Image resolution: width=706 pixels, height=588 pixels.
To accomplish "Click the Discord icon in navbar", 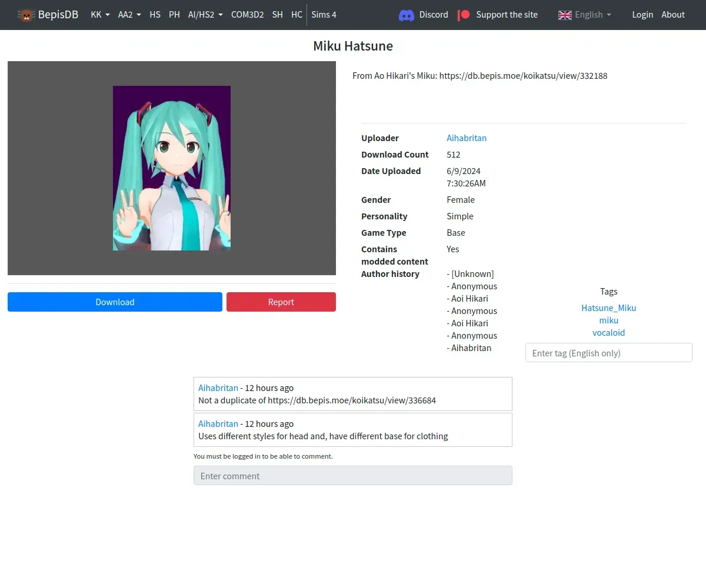I will tap(406, 15).
